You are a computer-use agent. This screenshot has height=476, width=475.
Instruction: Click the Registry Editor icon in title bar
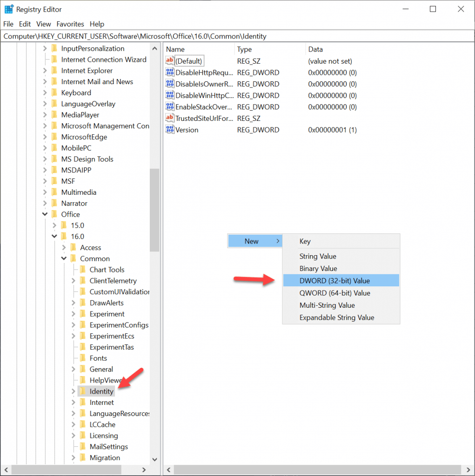click(8, 8)
